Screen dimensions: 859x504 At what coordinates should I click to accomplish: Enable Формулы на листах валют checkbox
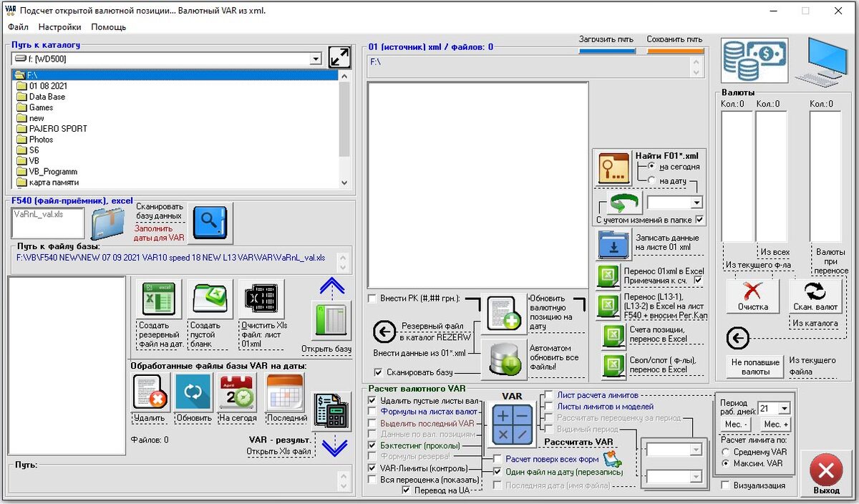coord(372,412)
